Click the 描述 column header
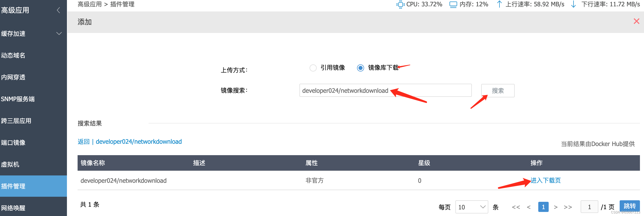The height and width of the screenshot is (216, 644). pyautogui.click(x=199, y=163)
